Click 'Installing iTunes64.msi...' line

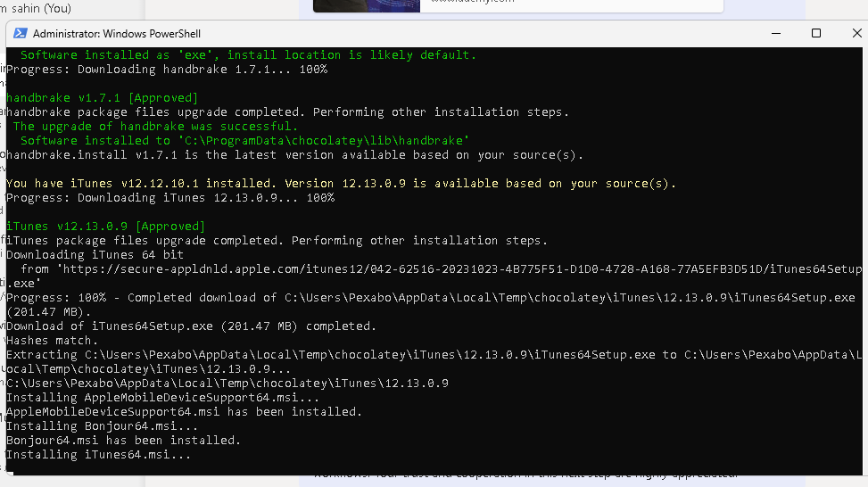coord(98,455)
